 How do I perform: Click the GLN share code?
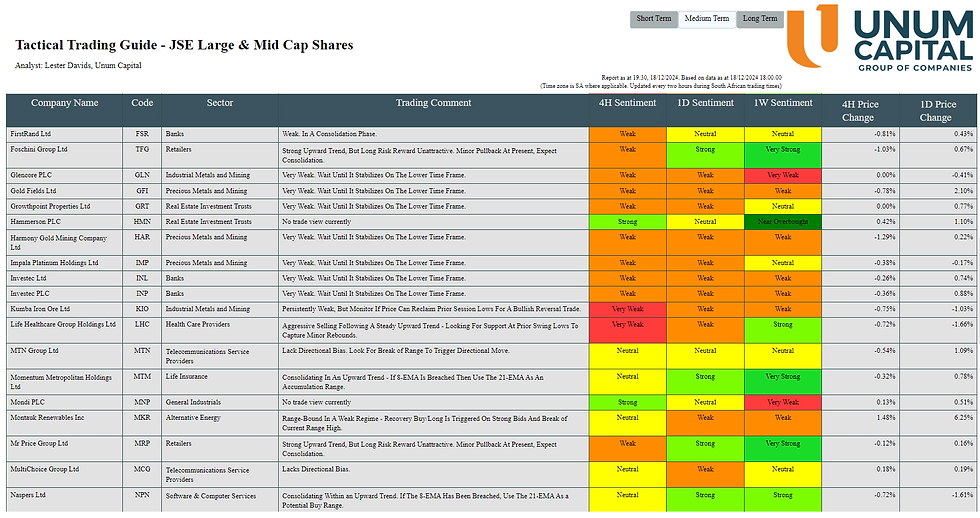click(142, 175)
